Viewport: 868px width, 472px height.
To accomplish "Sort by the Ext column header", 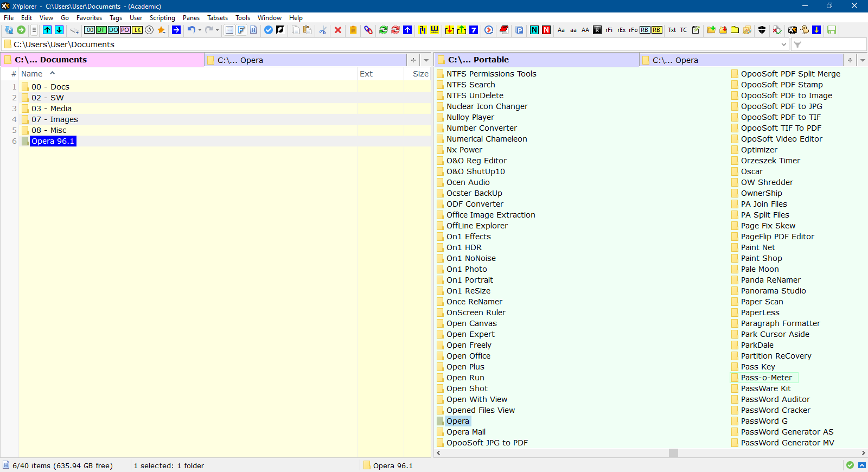I will pyautogui.click(x=380, y=74).
